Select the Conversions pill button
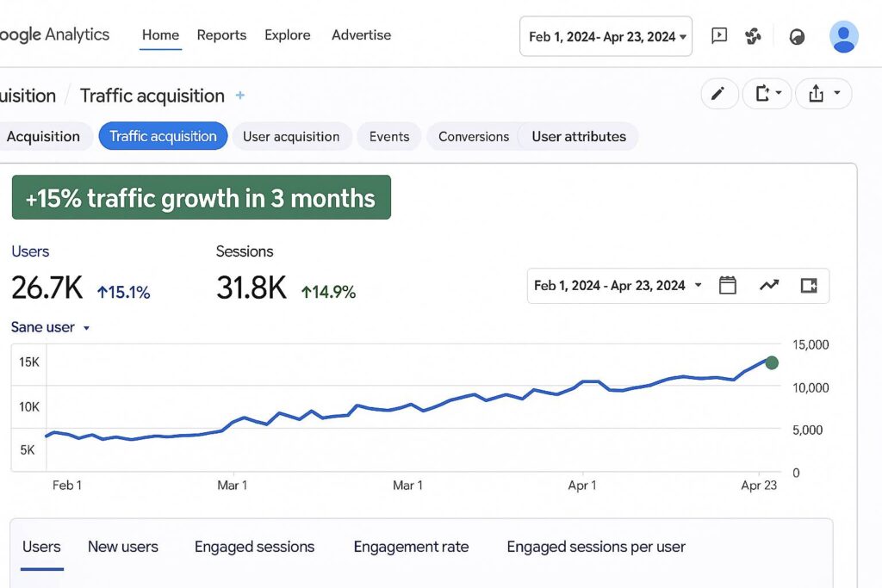The image size is (882, 588). point(473,136)
